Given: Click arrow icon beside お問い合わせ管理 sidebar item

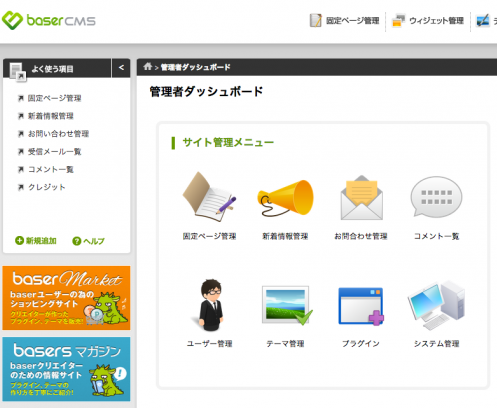Looking at the screenshot, I should 21,134.
